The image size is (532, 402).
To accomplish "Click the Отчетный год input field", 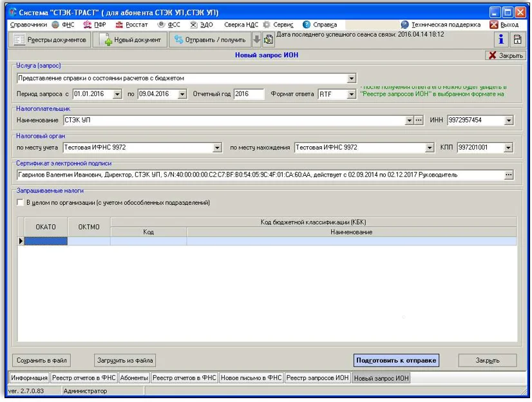I will coord(249,94).
